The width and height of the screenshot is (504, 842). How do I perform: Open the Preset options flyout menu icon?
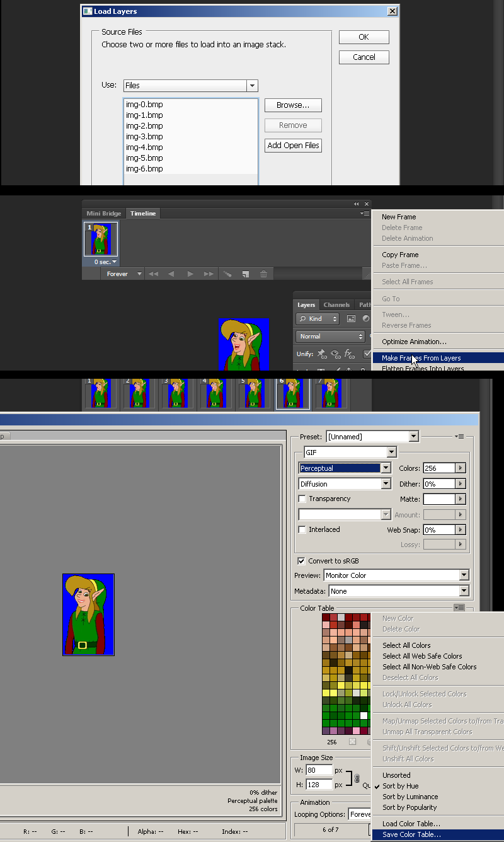[x=459, y=436]
